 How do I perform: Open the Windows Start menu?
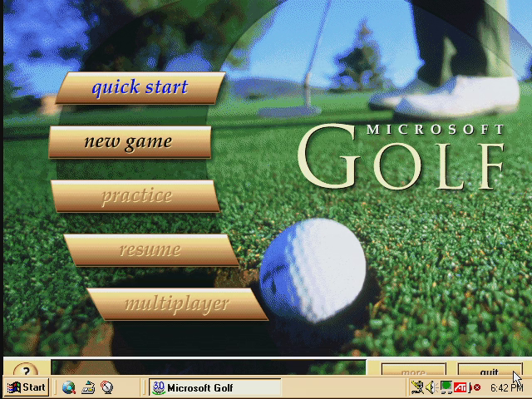click(x=27, y=387)
